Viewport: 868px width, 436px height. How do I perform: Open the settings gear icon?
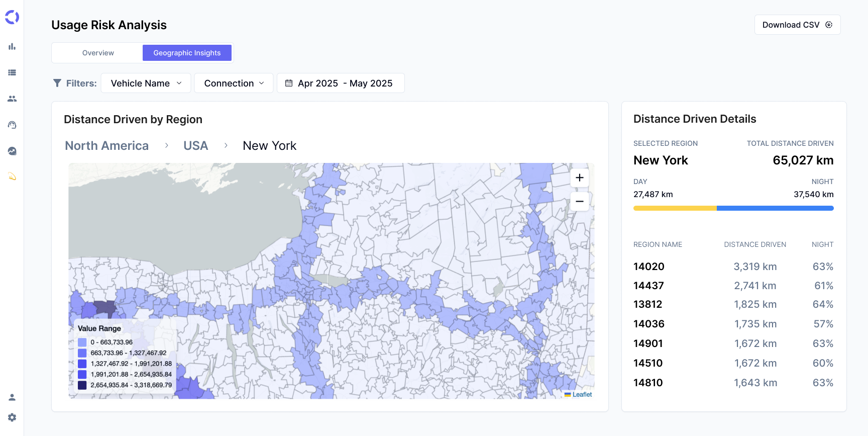(12, 417)
